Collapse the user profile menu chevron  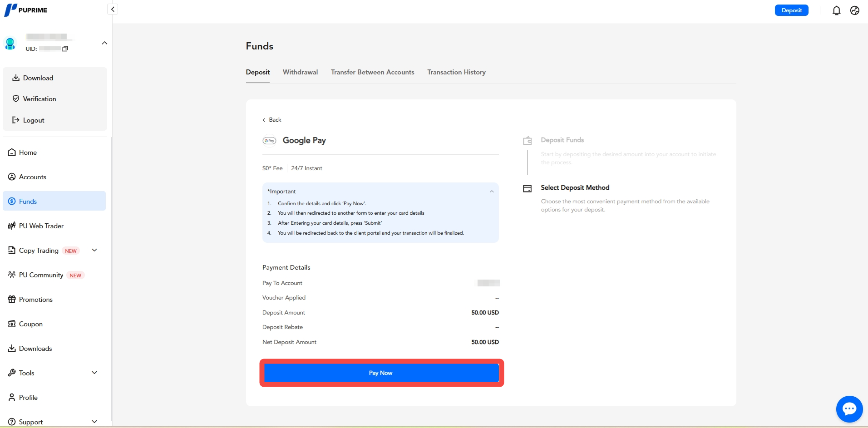104,43
